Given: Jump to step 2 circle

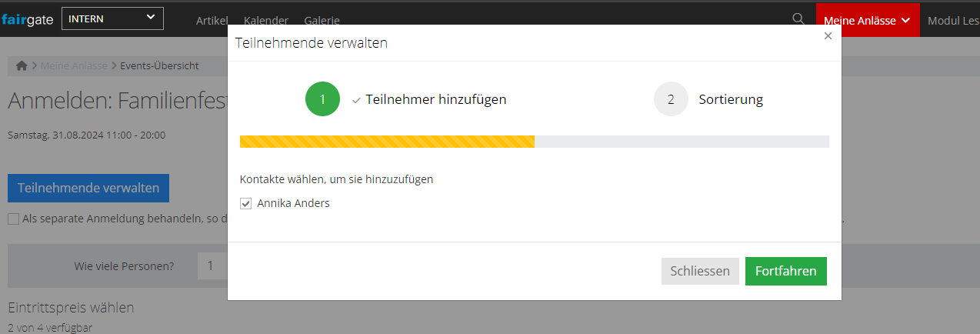Looking at the screenshot, I should tap(671, 99).
